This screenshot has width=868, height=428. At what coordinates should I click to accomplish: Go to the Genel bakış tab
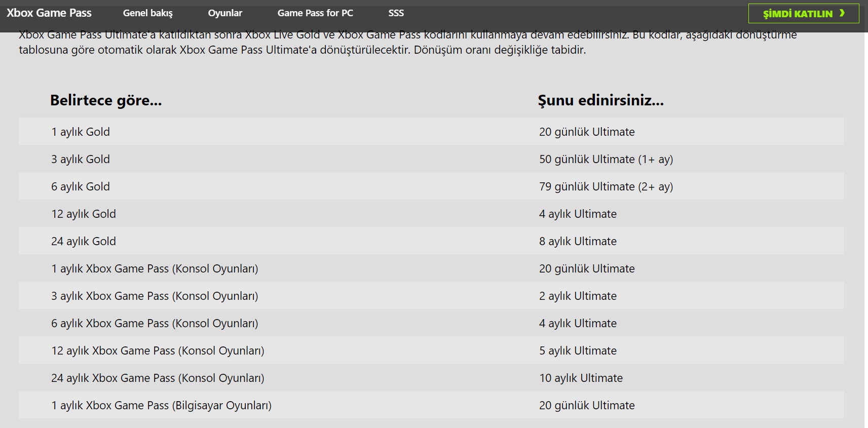[x=148, y=13]
